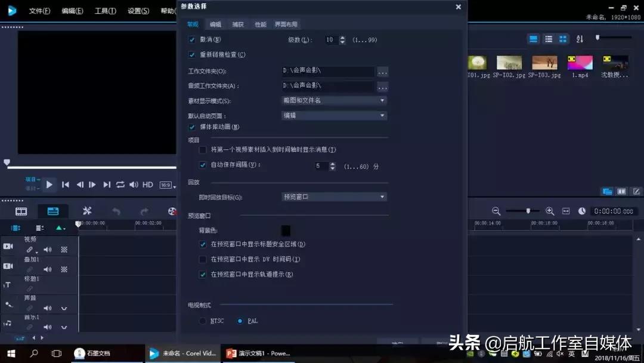644x363 pixels.
Task: Select the timeline view icon
Action: pos(53,211)
